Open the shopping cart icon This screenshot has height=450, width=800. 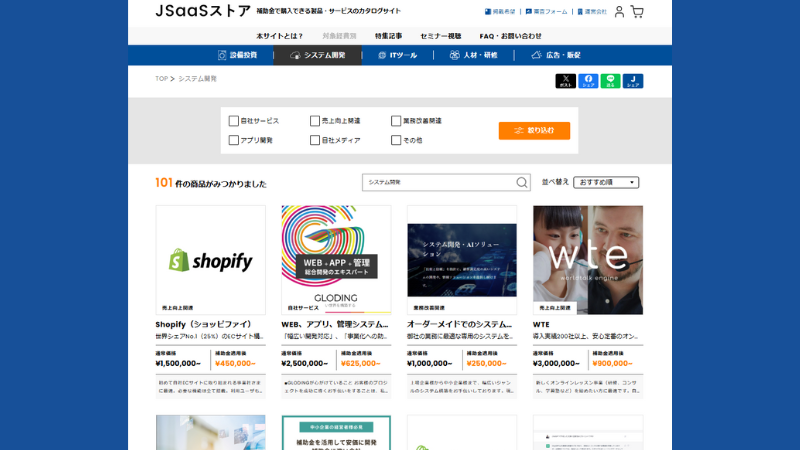(x=637, y=11)
